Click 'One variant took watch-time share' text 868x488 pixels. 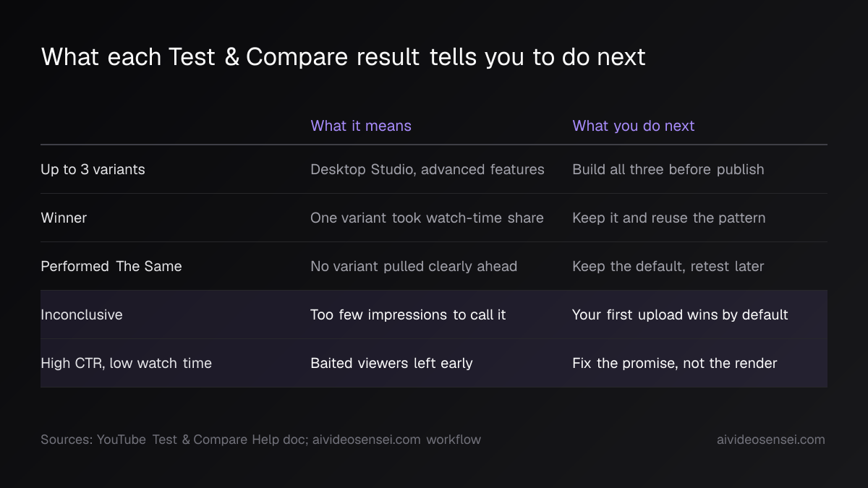point(427,218)
